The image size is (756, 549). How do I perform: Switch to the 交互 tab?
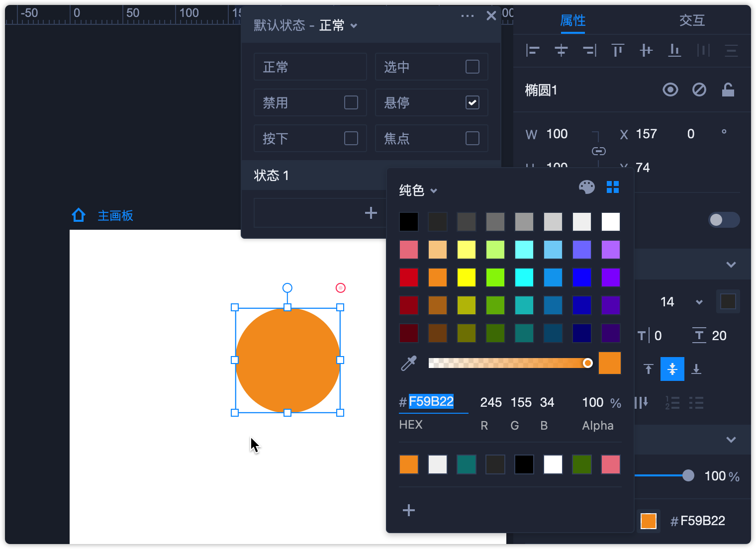(x=692, y=20)
